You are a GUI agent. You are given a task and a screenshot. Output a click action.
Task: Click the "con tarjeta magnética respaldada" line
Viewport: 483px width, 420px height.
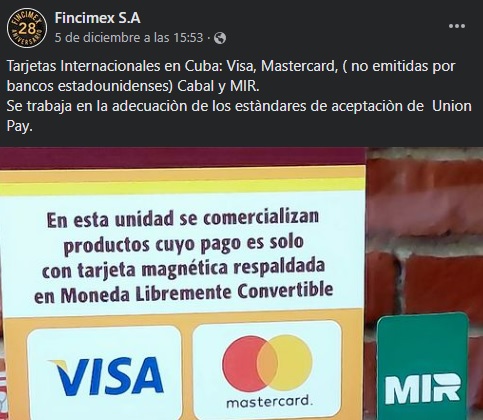[x=183, y=269]
